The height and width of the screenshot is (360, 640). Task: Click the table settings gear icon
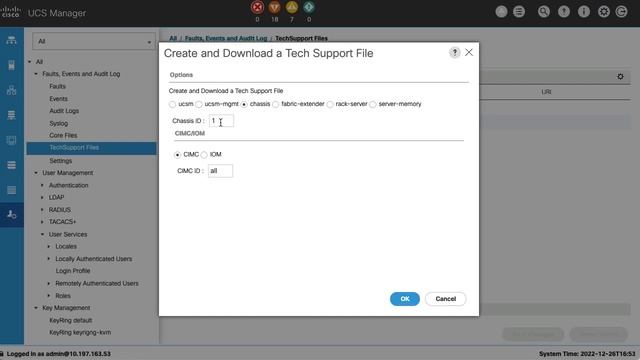pos(620,76)
